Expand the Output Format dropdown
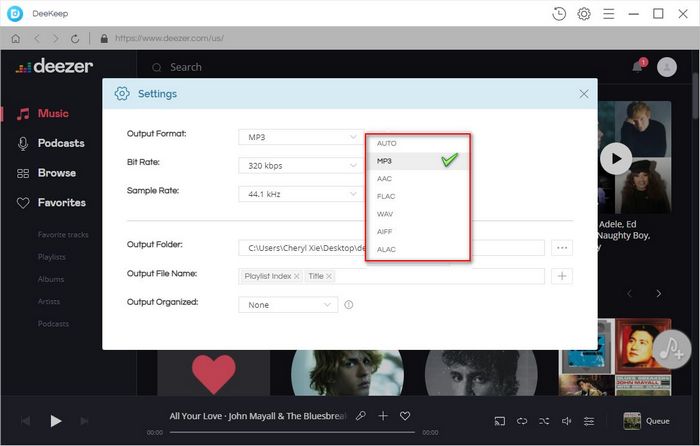The image size is (700, 446). (x=301, y=137)
